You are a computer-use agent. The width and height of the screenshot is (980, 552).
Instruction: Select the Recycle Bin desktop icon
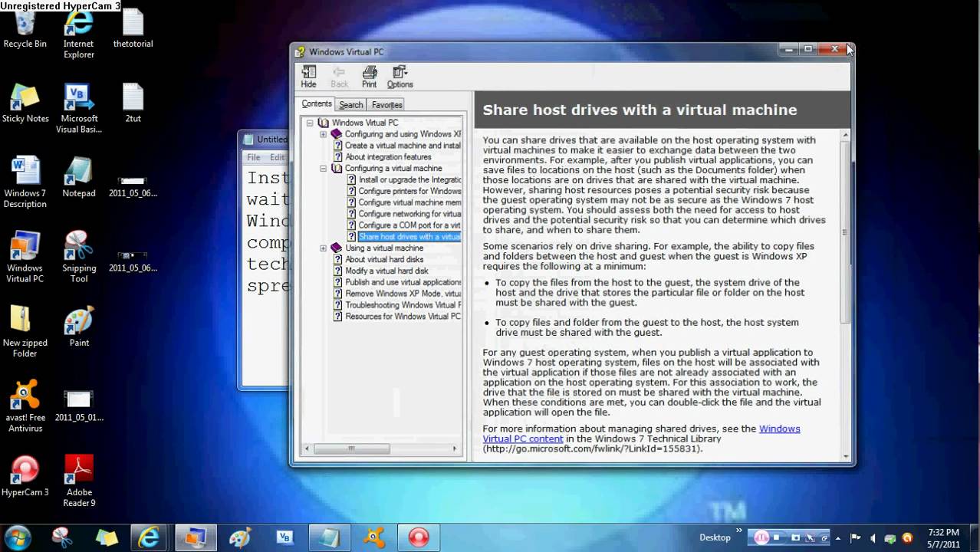coord(25,29)
